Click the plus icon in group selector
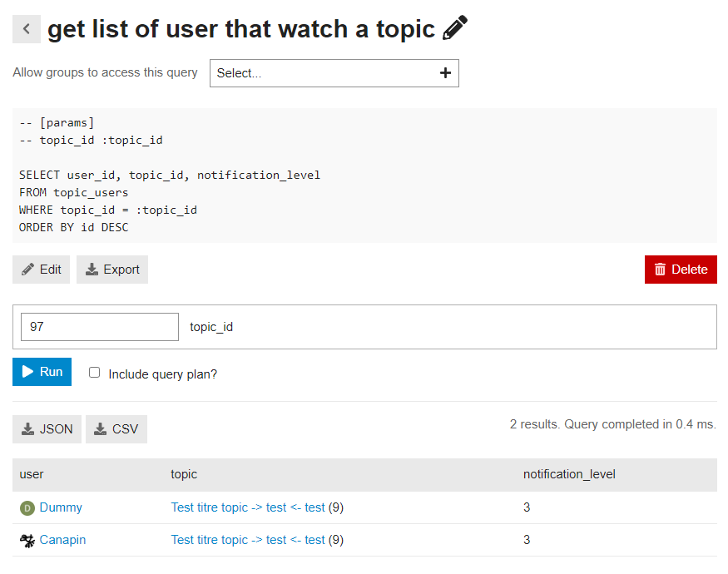The height and width of the screenshot is (574, 728). 445,73
